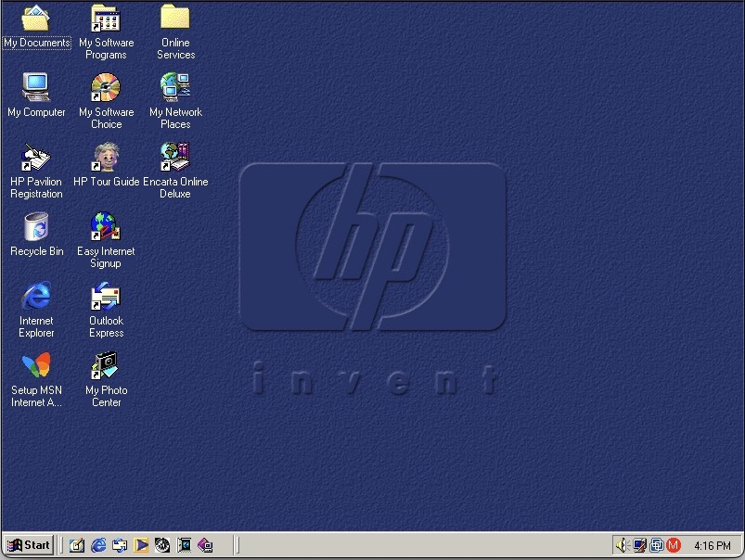Select the Internet Explorer desktop shortcut
745x560 pixels.
click(x=36, y=297)
